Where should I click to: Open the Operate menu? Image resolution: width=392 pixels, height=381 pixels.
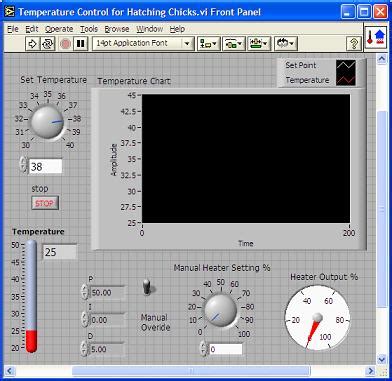point(59,29)
